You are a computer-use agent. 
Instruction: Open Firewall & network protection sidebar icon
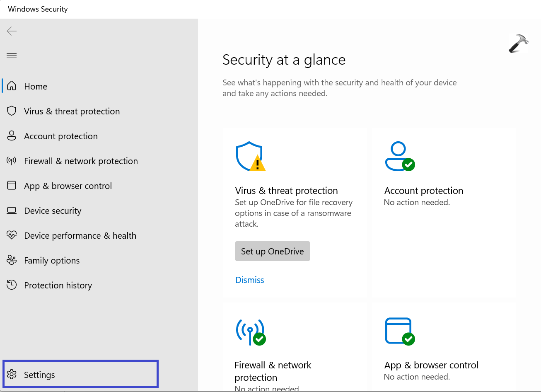pos(12,161)
